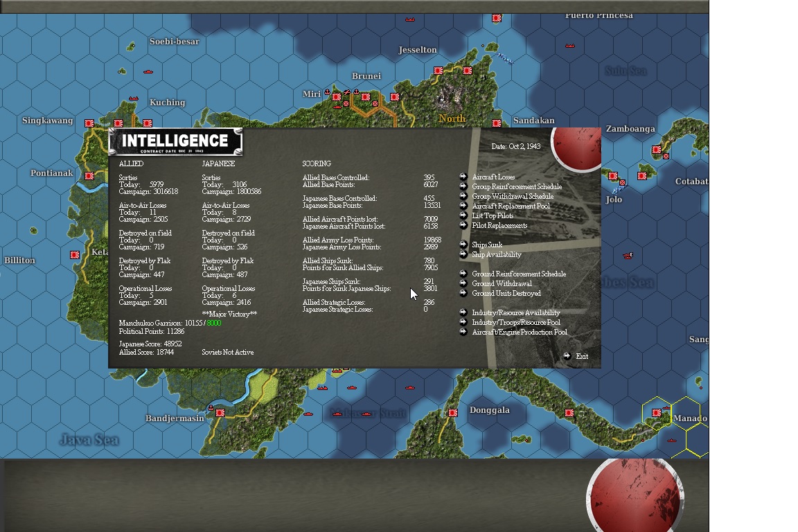Click the arrow icon beside Ships Sunk
798x532 pixels.
[462, 245]
